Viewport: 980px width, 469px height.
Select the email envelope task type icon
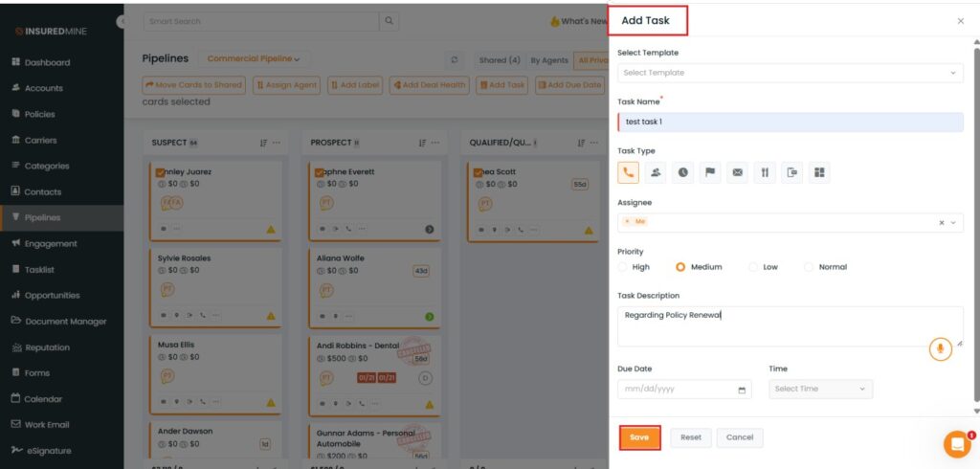point(737,172)
